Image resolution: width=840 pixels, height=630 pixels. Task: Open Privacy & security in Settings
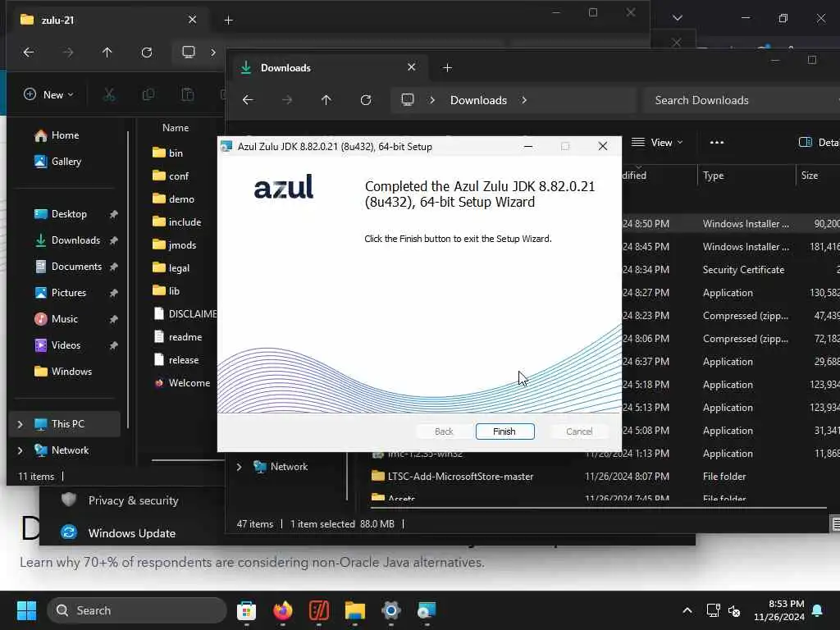(x=133, y=500)
